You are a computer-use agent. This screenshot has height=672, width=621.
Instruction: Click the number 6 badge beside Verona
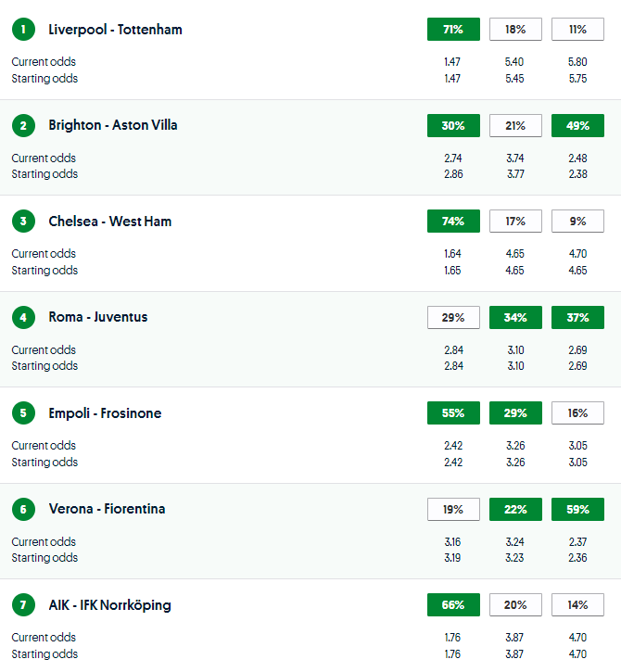click(22, 509)
